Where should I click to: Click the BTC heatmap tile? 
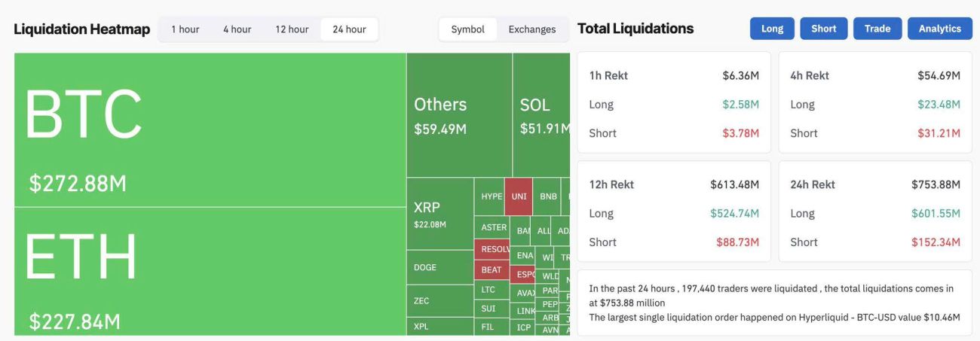tap(210, 129)
